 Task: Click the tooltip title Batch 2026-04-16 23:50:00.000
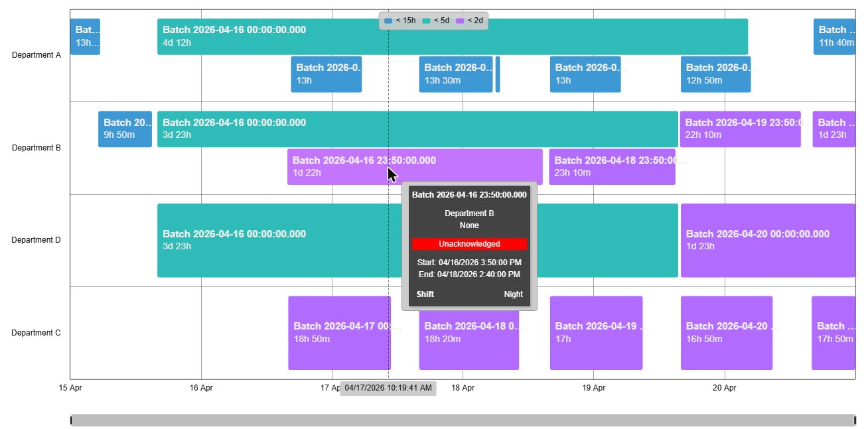[x=469, y=195]
